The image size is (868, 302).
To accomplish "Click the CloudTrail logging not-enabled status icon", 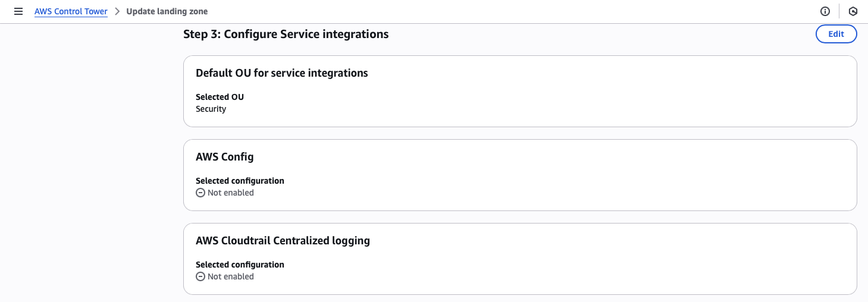I will coord(200,276).
